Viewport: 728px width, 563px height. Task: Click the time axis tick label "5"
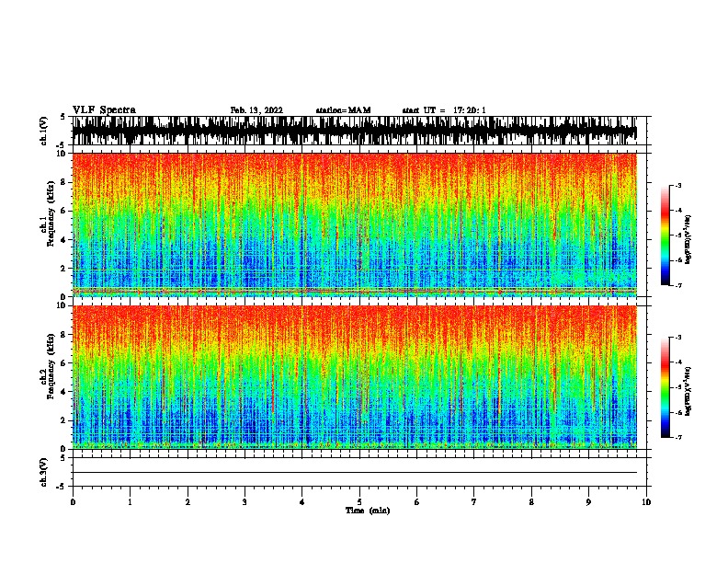pos(359,501)
